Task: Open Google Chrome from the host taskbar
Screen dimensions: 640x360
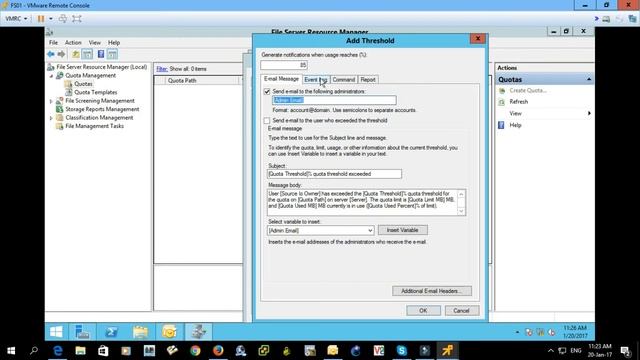Action: coord(195,351)
